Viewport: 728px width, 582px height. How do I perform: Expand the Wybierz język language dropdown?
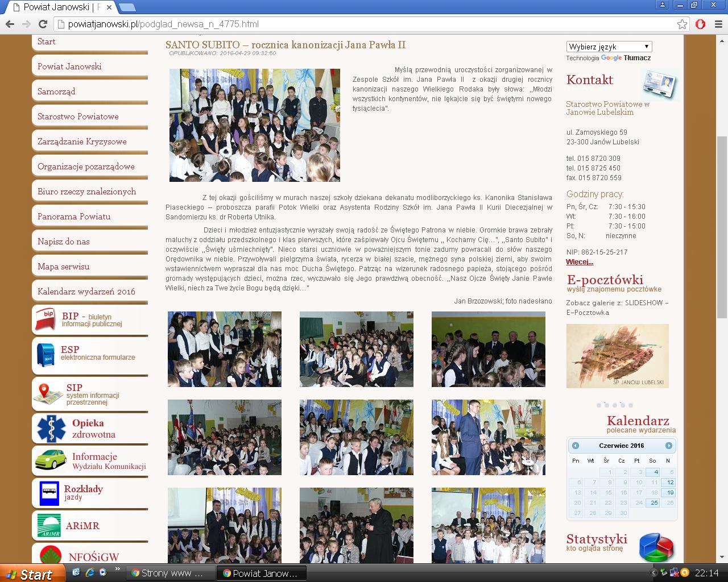point(609,47)
